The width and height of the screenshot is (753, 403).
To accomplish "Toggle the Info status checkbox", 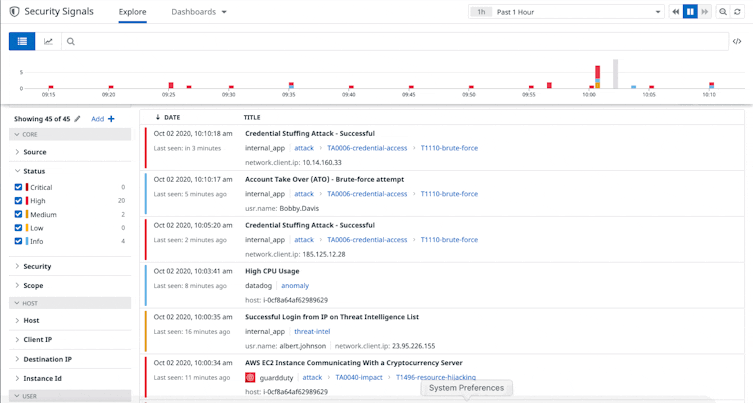I will (18, 241).
